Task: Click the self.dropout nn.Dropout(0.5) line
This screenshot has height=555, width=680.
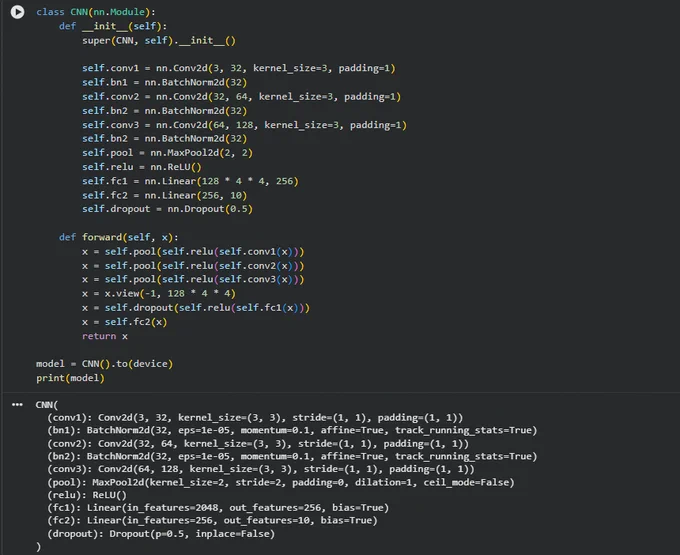Action: point(167,209)
